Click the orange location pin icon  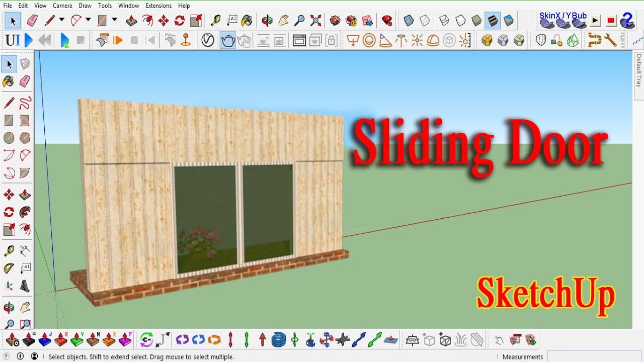186,40
